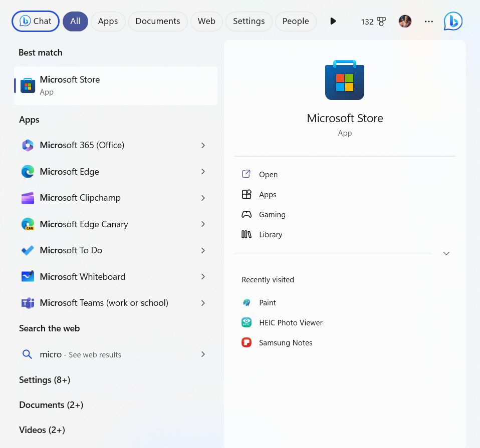
Task: Open Settings (8+) results group
Action: point(45,380)
